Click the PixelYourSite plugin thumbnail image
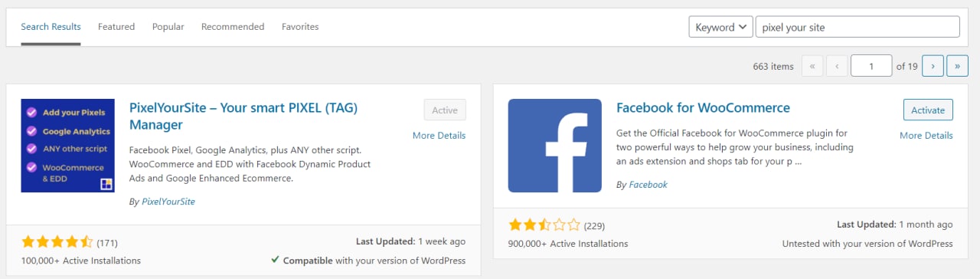The height and width of the screenshot is (279, 980). point(67,146)
